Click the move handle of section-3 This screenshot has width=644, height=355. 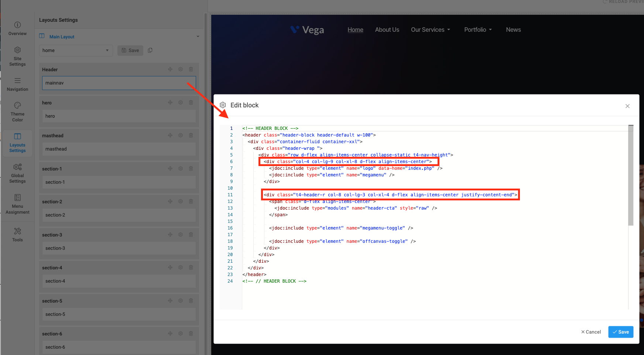pos(170,235)
